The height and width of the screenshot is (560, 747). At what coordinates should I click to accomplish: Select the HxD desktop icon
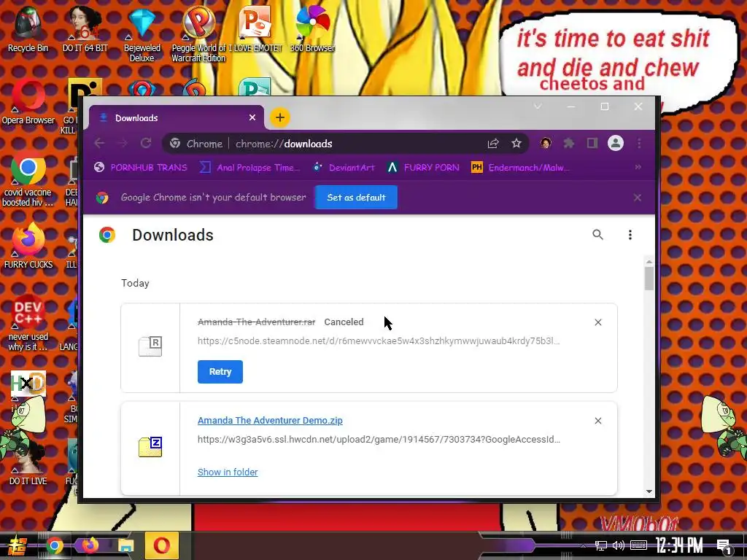pyautogui.click(x=28, y=384)
